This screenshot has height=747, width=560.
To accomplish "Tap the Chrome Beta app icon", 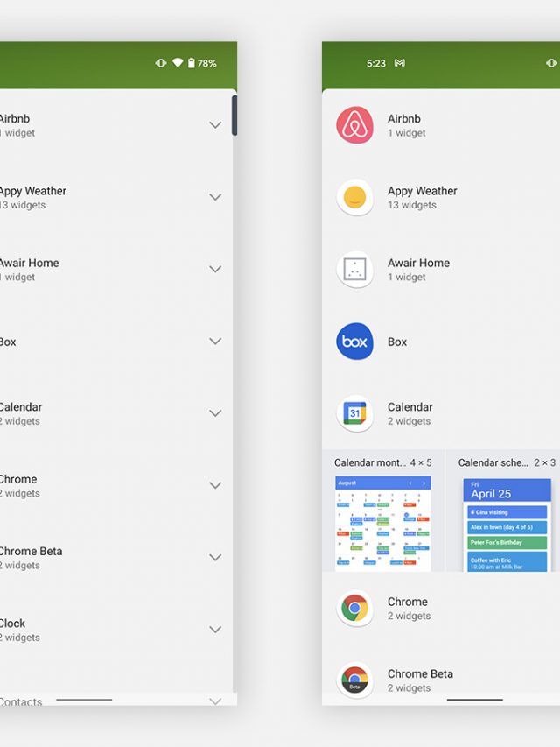I will pyautogui.click(x=354, y=680).
